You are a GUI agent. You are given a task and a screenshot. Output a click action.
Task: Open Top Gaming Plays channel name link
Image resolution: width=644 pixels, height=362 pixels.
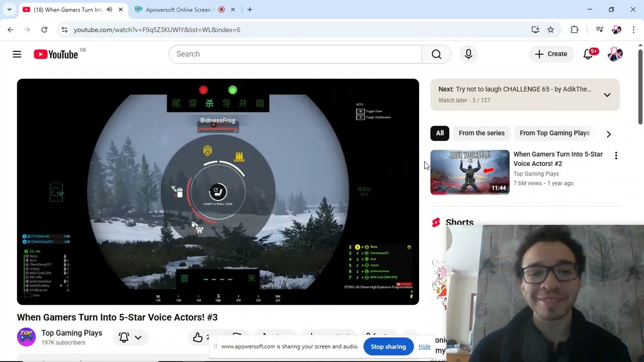tap(71, 333)
